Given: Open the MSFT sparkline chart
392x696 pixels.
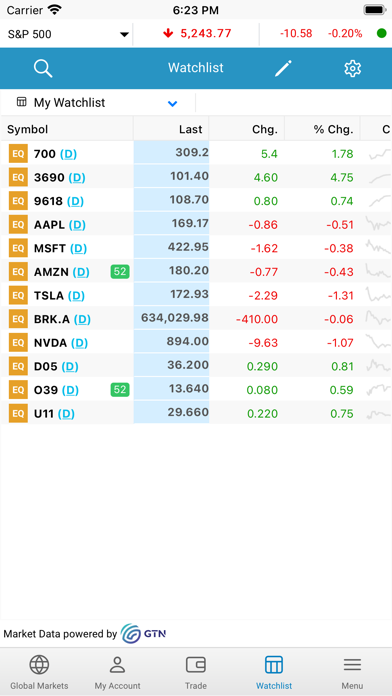Looking at the screenshot, I should point(378,247).
